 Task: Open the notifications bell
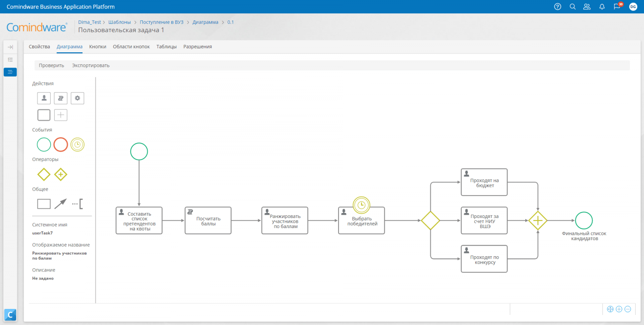(602, 7)
